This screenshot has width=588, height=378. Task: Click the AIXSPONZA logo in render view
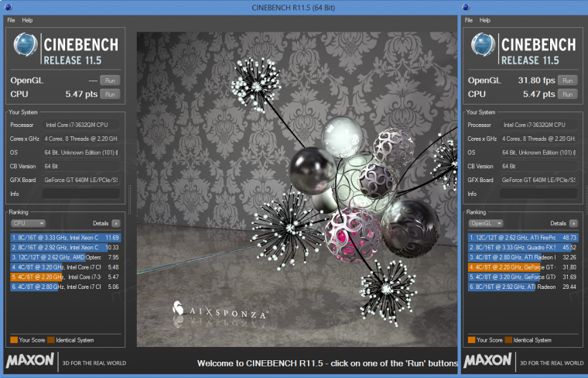[220, 310]
